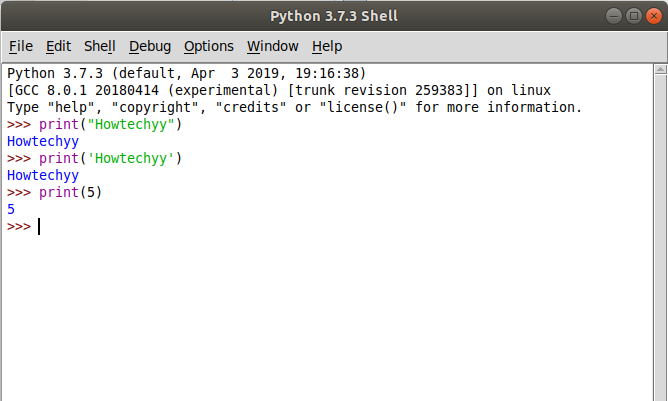Open the Window menu
The height and width of the screenshot is (401, 668).
coord(273,46)
